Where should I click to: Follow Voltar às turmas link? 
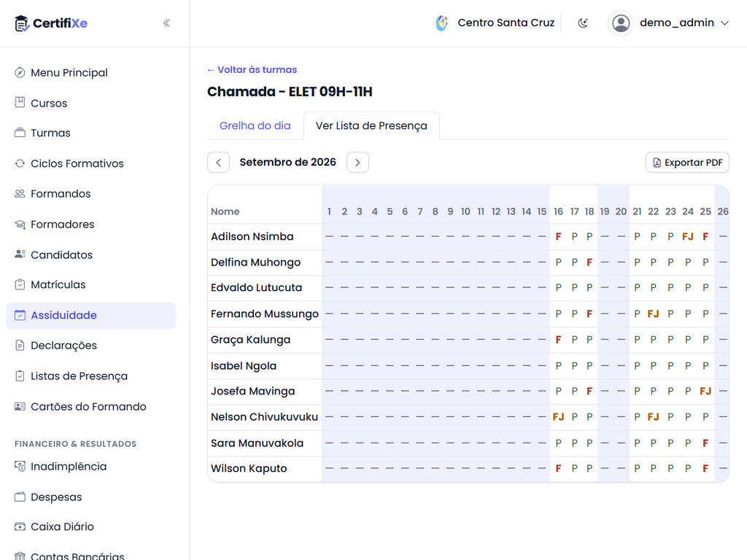252,69
